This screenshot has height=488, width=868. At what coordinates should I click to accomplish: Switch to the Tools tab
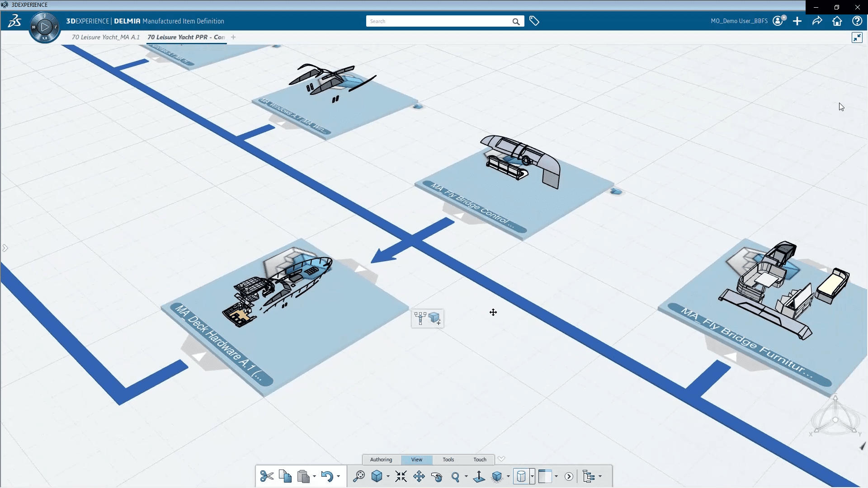click(x=448, y=459)
